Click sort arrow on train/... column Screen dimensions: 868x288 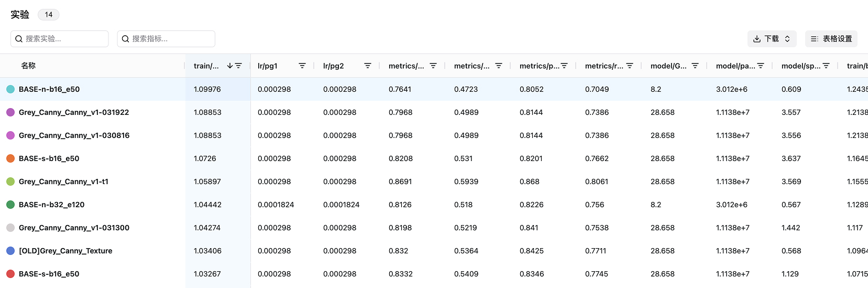(229, 66)
